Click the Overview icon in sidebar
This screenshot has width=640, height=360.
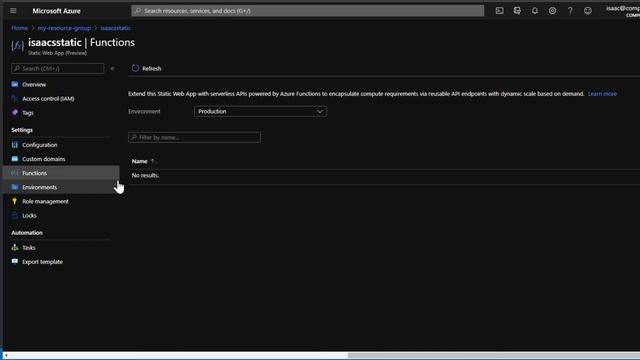click(x=15, y=84)
